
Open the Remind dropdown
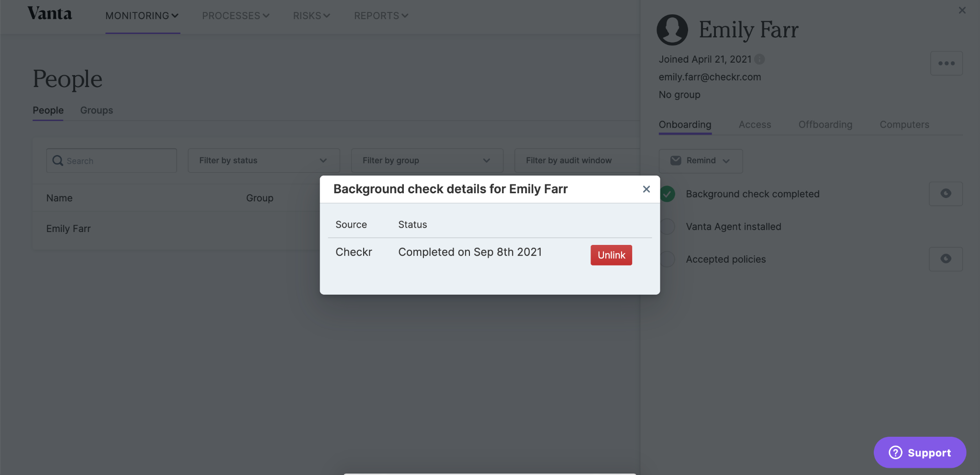coord(701,161)
